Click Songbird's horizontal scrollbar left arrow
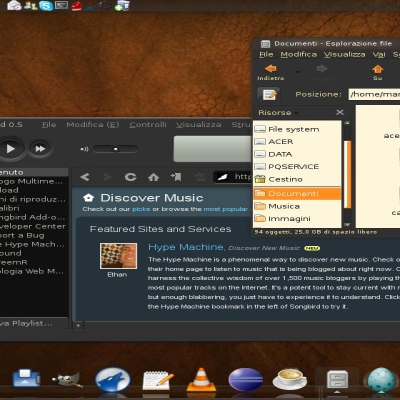 78,325
